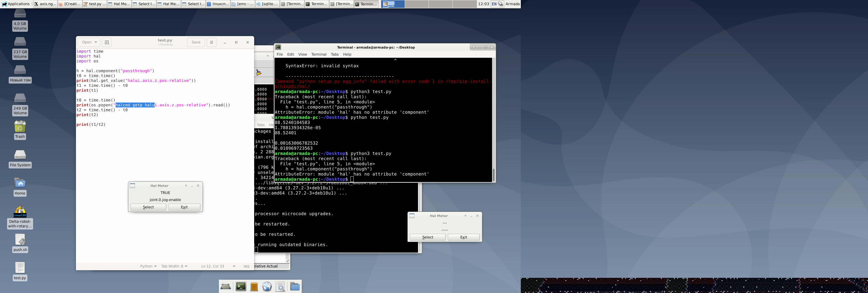Click the 'elative Actual' text in the background window
Viewport: 868px width, 293px height.
266,266
